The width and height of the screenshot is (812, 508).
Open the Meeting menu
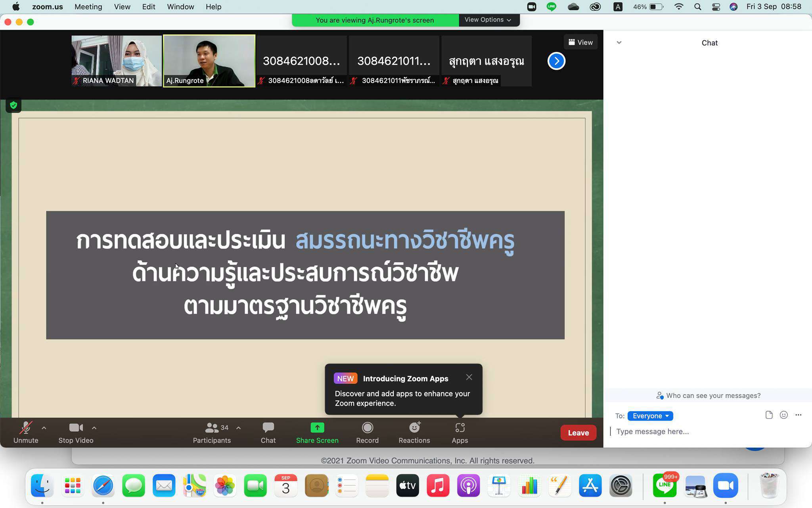point(88,7)
